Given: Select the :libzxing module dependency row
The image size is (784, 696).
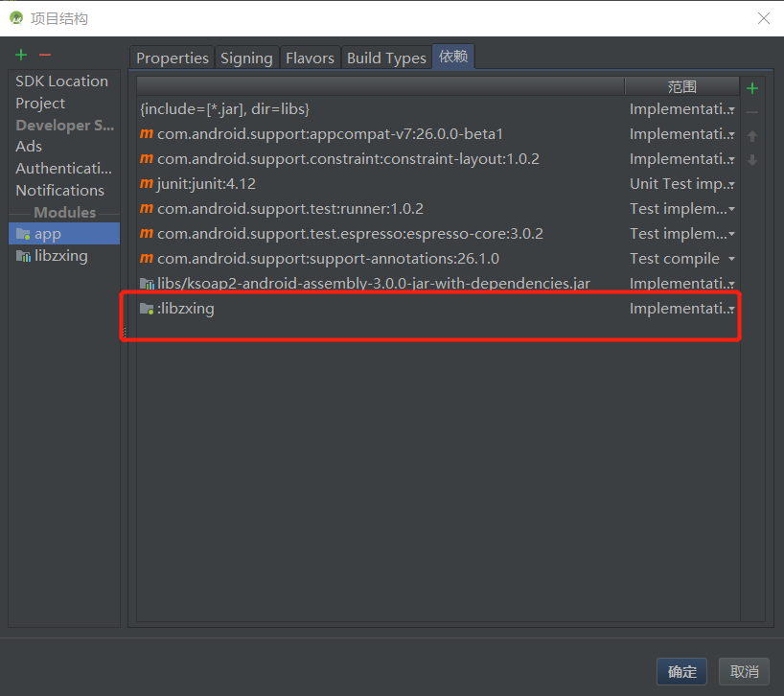Looking at the screenshot, I should click(438, 309).
